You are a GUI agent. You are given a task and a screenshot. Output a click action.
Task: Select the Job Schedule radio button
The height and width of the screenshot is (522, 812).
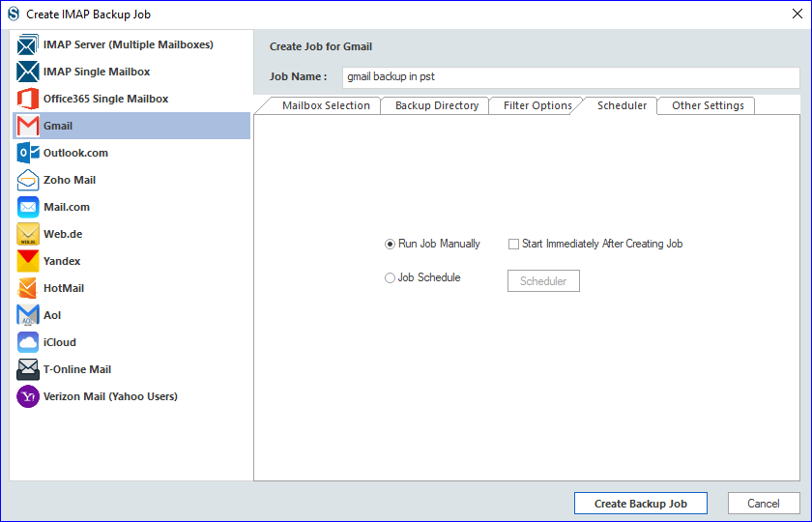pyautogui.click(x=390, y=278)
